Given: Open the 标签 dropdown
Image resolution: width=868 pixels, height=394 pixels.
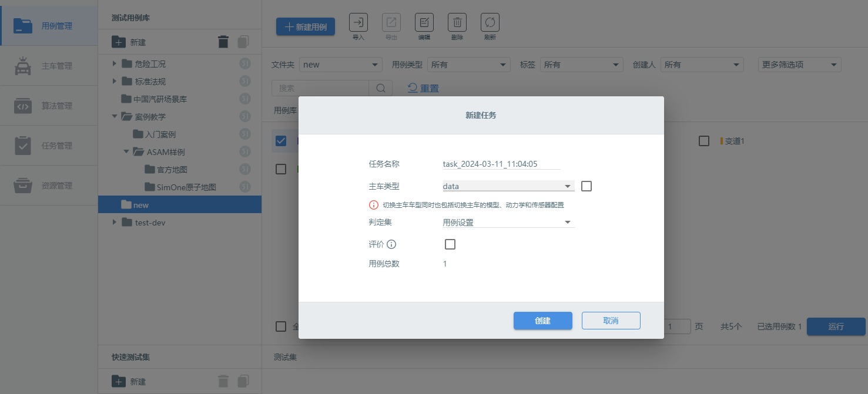Looking at the screenshot, I should [x=582, y=65].
